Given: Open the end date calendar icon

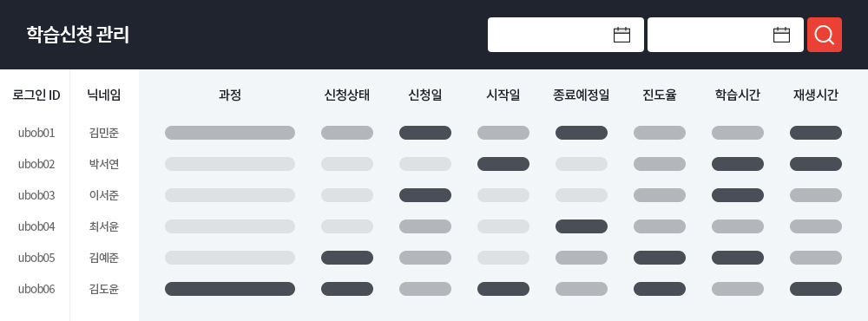Looking at the screenshot, I should 781,35.
